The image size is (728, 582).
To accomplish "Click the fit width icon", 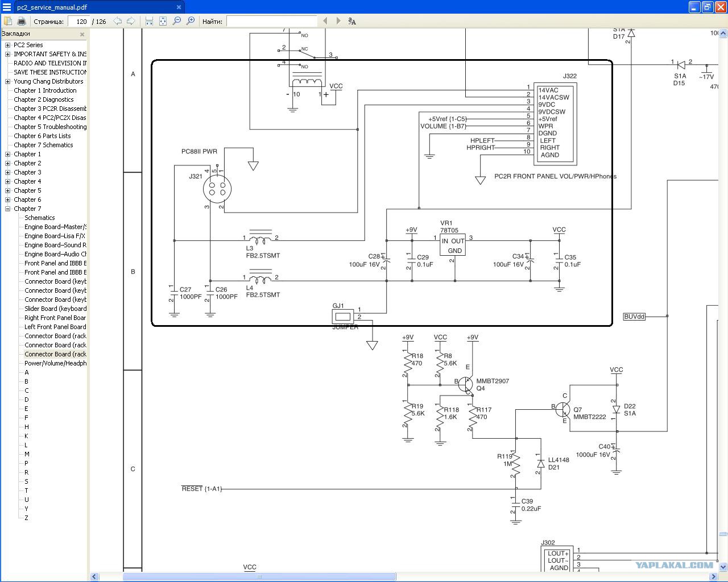I will [149, 21].
